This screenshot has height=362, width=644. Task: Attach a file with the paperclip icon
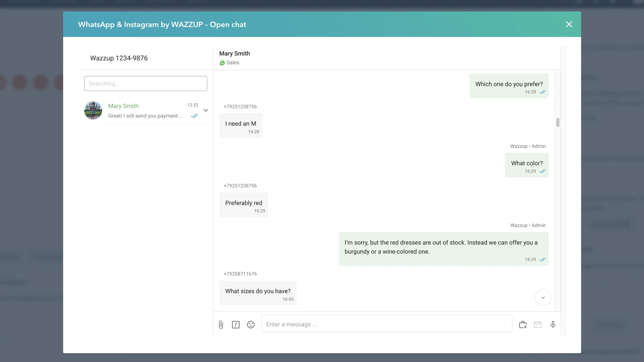221,324
